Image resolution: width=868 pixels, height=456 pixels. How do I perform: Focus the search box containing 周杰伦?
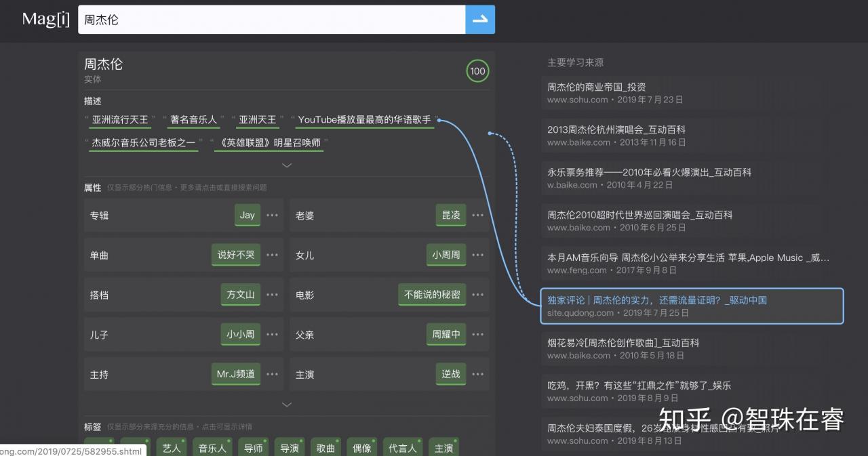[x=271, y=20]
